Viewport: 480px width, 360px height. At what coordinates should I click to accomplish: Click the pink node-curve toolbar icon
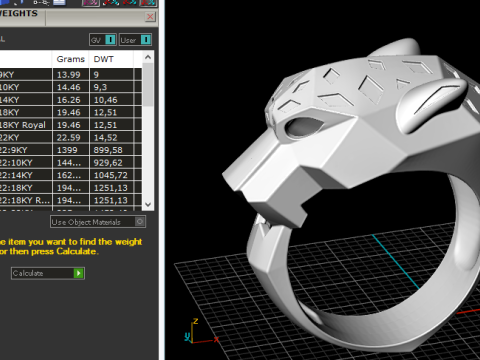click(91, 3)
